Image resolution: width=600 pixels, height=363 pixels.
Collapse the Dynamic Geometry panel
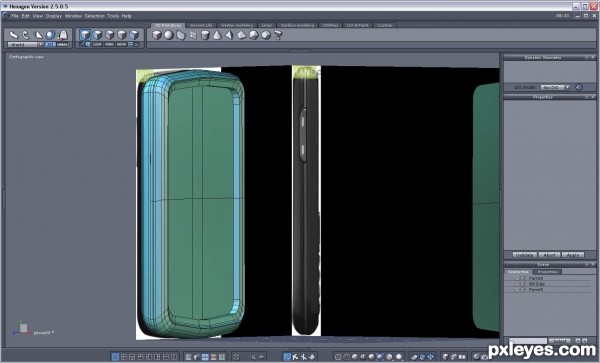586,57
